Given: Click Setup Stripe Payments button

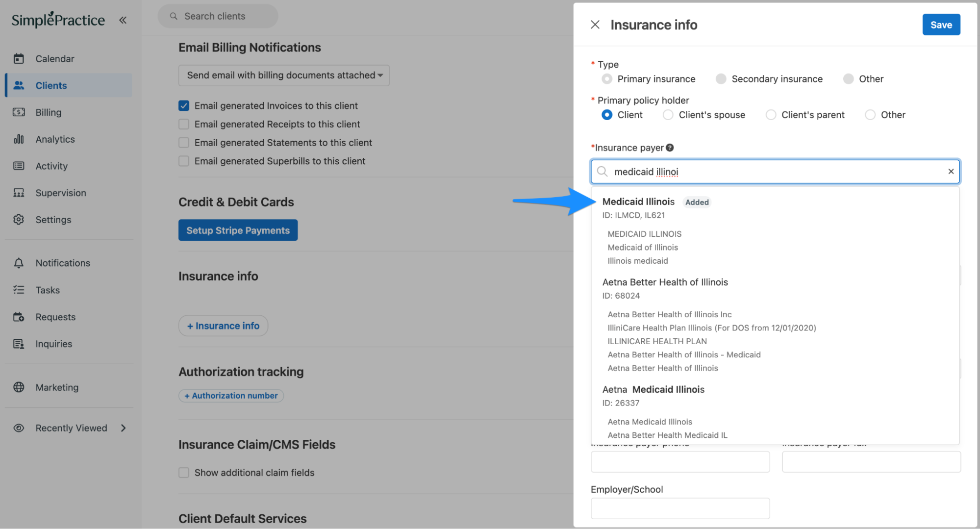Looking at the screenshot, I should coord(238,230).
